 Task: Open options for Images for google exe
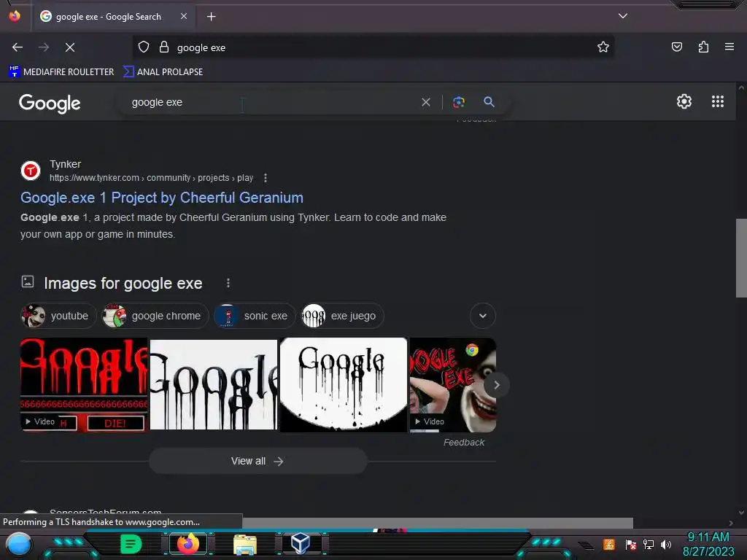(228, 284)
